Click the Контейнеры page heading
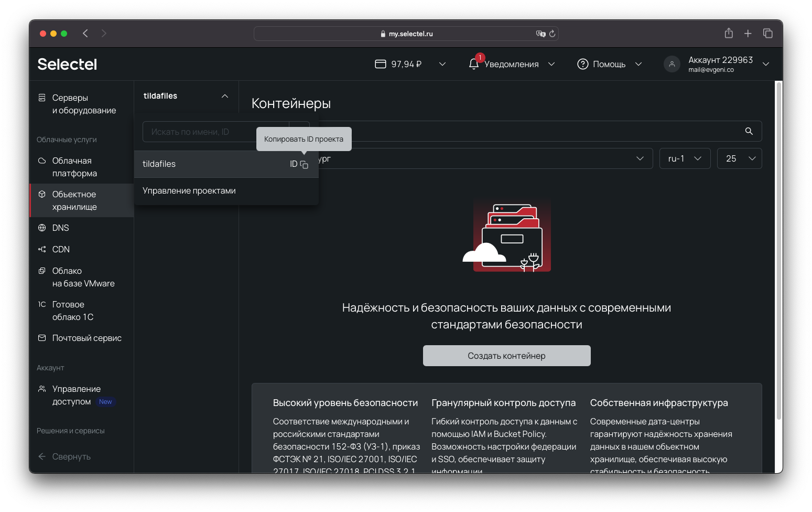812x512 pixels. (291, 103)
